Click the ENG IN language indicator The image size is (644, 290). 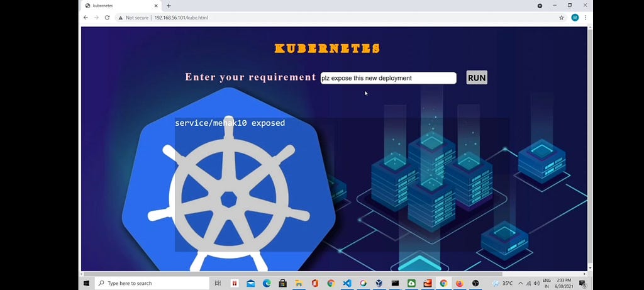click(547, 283)
